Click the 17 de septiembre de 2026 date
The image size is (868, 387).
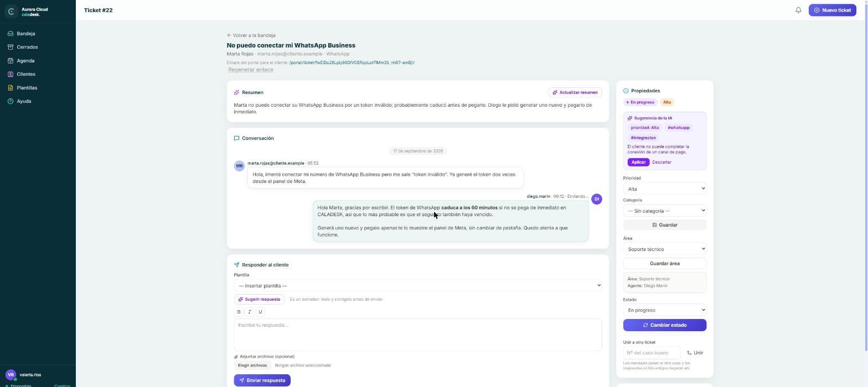pos(418,151)
